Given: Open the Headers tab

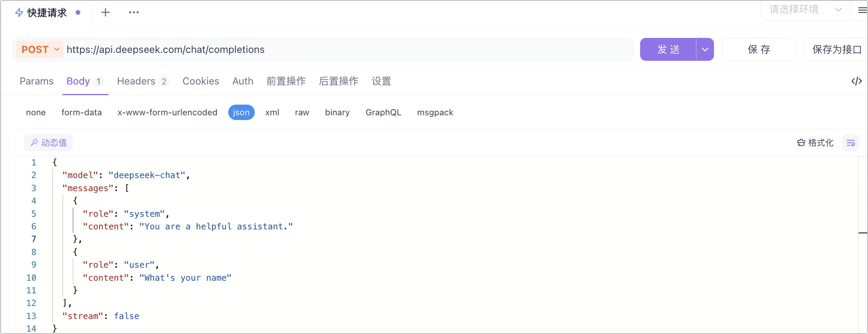Looking at the screenshot, I should [143, 81].
